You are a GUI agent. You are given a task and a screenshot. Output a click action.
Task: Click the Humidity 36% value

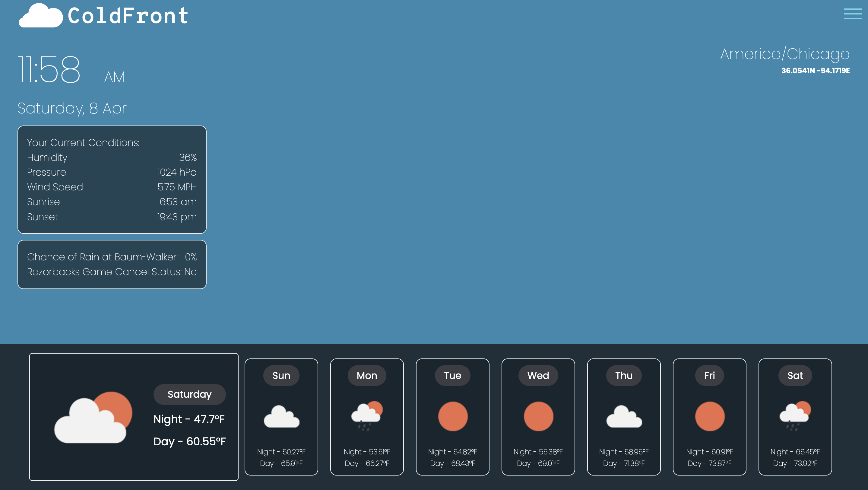pos(188,157)
